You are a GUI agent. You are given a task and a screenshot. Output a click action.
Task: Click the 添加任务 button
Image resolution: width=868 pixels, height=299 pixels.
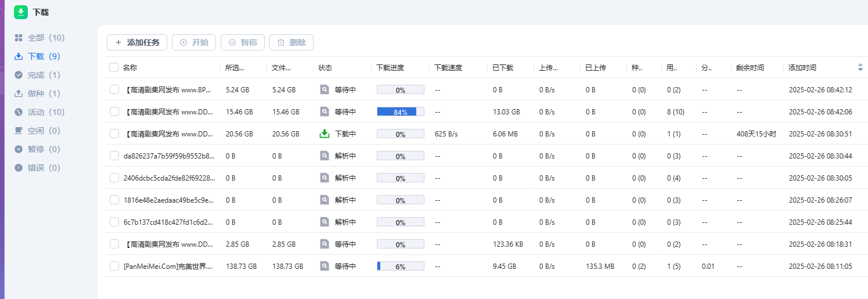137,42
